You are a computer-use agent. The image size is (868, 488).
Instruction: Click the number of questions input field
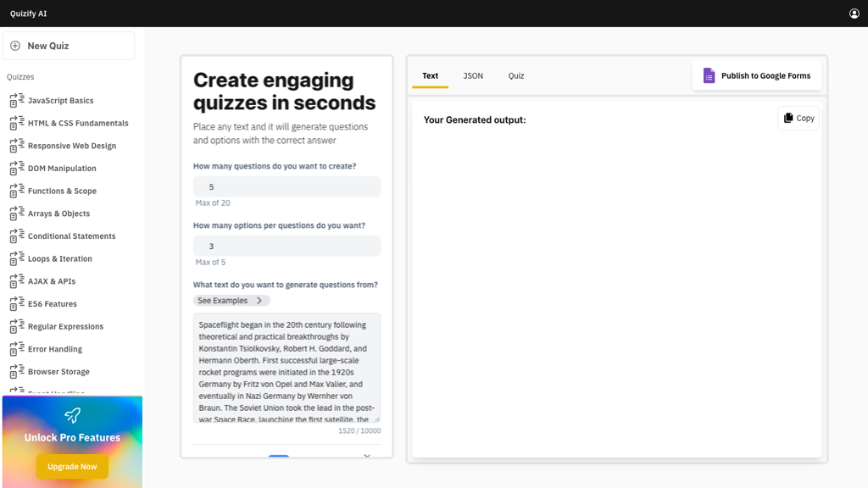point(287,187)
